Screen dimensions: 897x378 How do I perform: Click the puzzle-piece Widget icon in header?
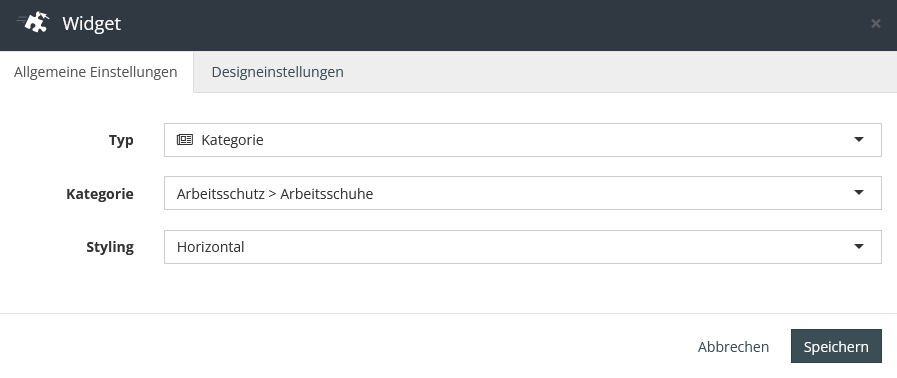[x=33, y=23]
